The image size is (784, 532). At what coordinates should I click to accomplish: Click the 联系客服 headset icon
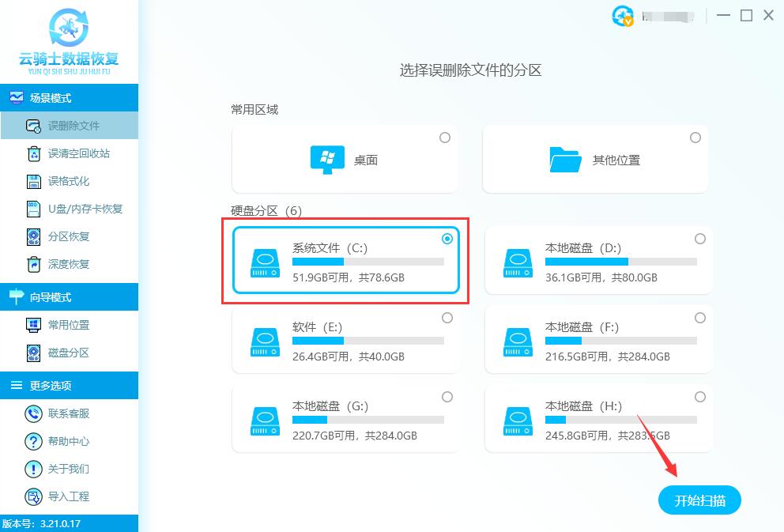tap(33, 413)
